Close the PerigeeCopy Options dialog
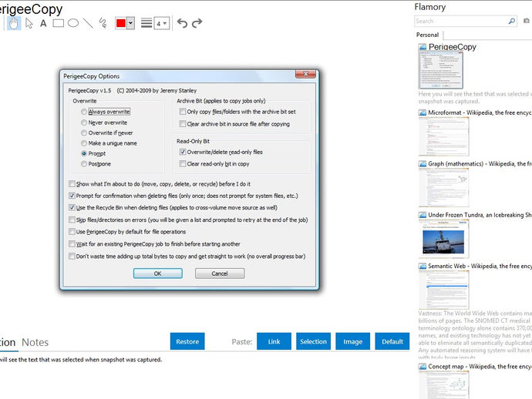The image size is (532, 399). point(305,74)
